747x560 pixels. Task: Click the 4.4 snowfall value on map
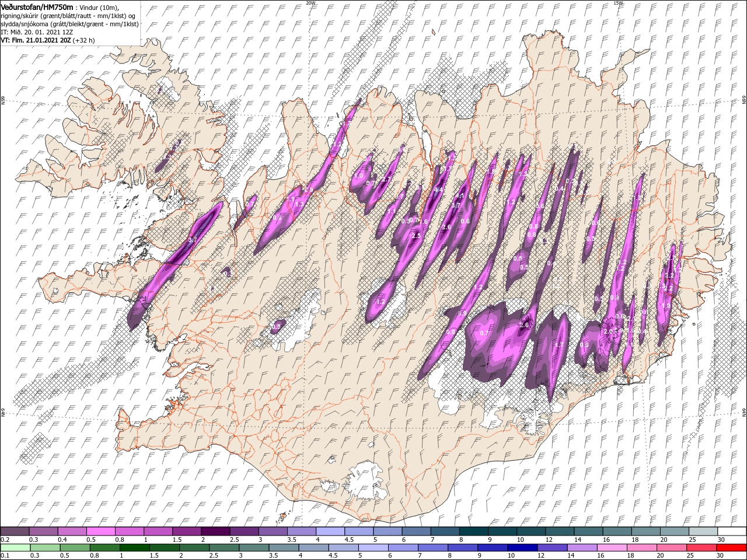point(438,190)
